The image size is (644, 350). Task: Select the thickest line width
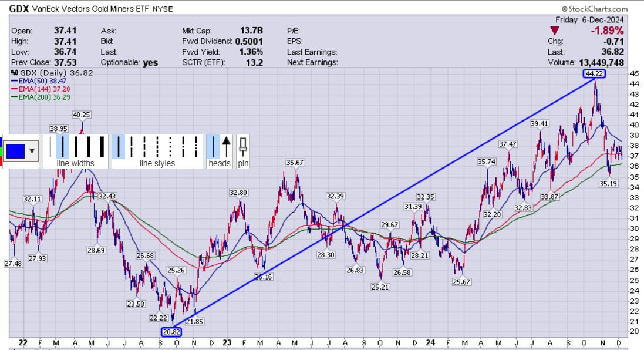click(x=102, y=147)
